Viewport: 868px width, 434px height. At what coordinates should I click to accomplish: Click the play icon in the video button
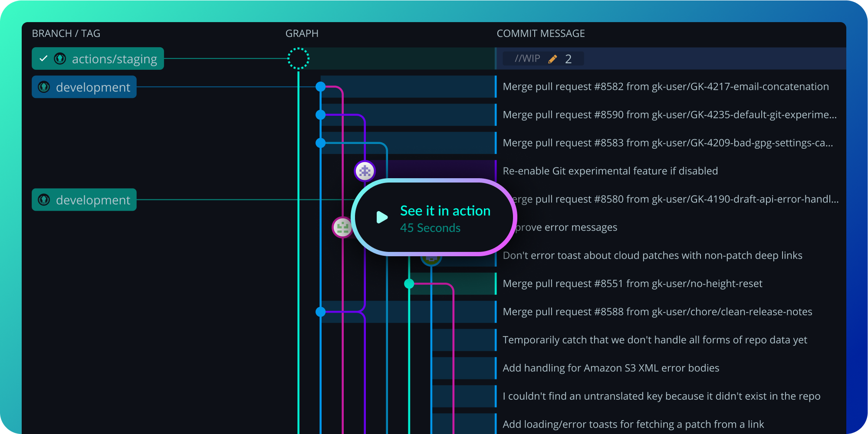[x=381, y=217]
